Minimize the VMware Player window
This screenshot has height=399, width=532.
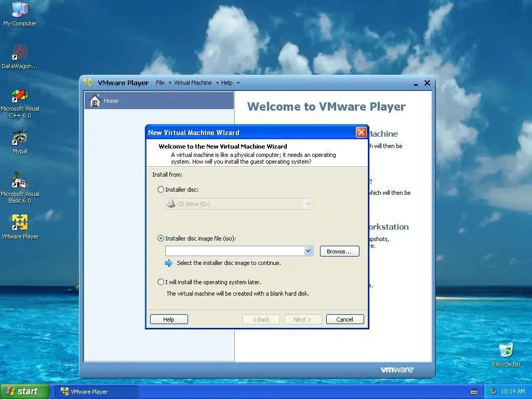416,84
